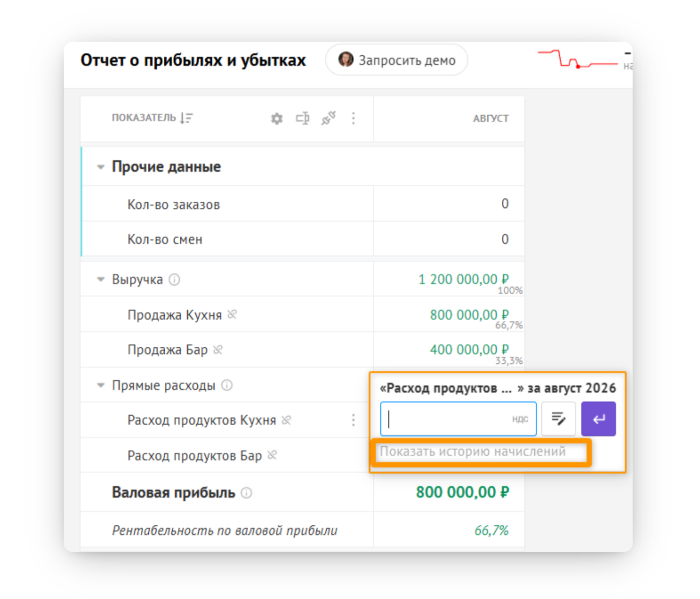Viewport: 700px width, 599px height.
Task: Focus the amount input field with НДС
Action: tap(458, 419)
